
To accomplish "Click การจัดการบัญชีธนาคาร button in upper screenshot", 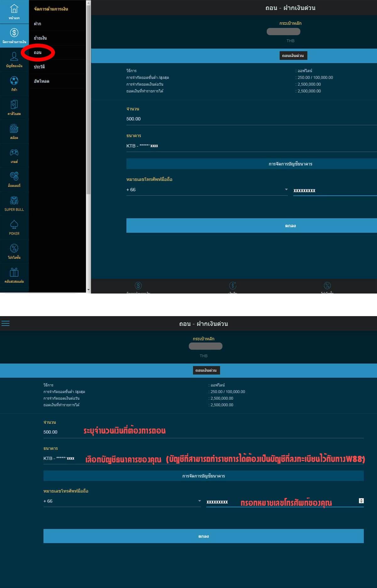I will 252,164.
